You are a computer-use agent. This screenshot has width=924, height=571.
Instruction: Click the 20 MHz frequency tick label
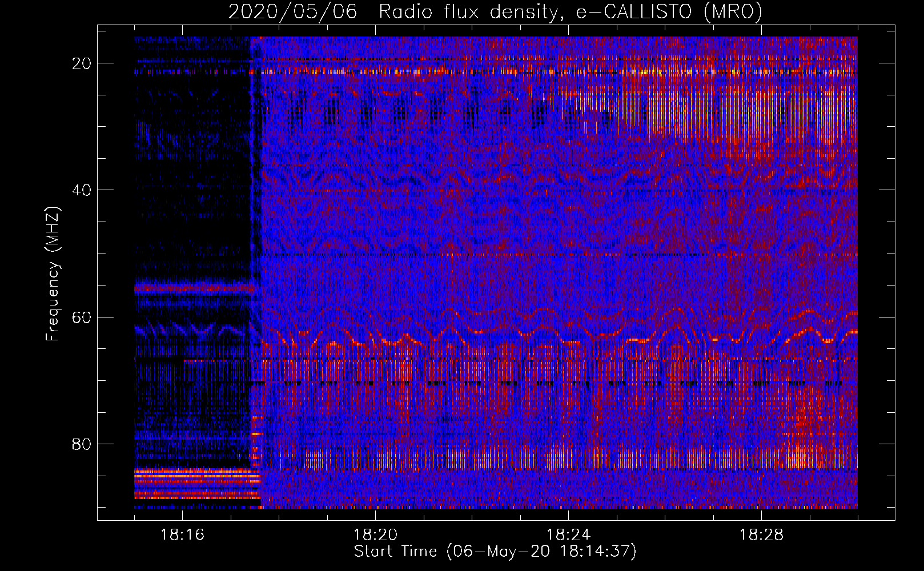(x=82, y=63)
